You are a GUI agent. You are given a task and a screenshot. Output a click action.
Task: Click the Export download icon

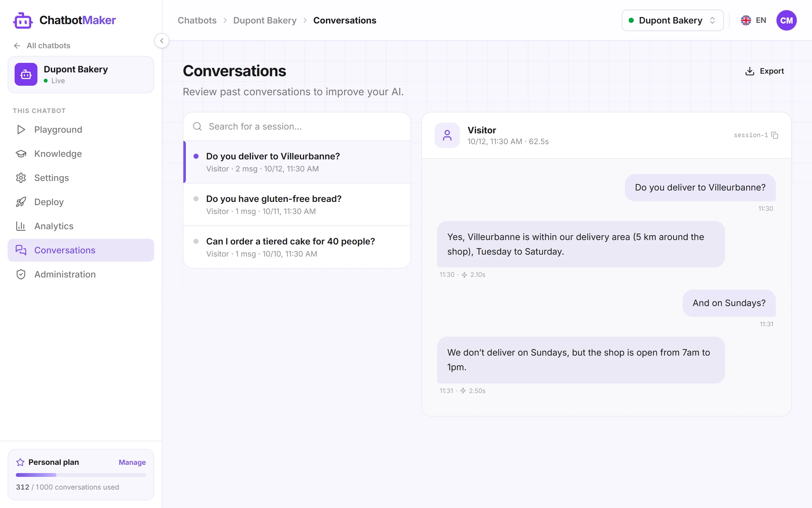pyautogui.click(x=750, y=71)
